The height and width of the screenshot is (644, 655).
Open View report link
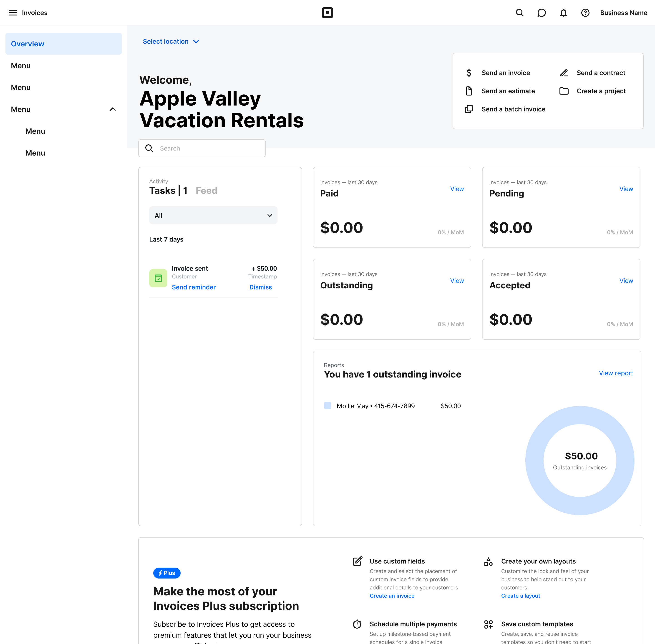(616, 373)
